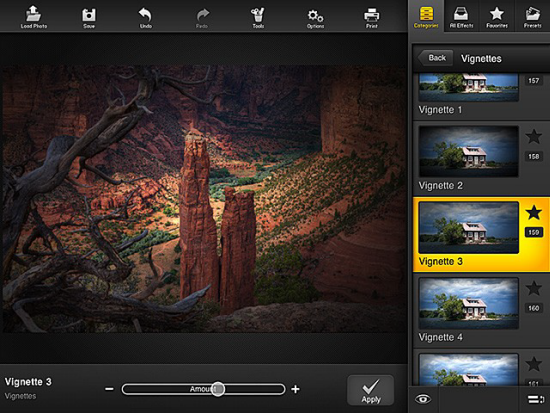Favorite Vignette 4 with its star

534,288
